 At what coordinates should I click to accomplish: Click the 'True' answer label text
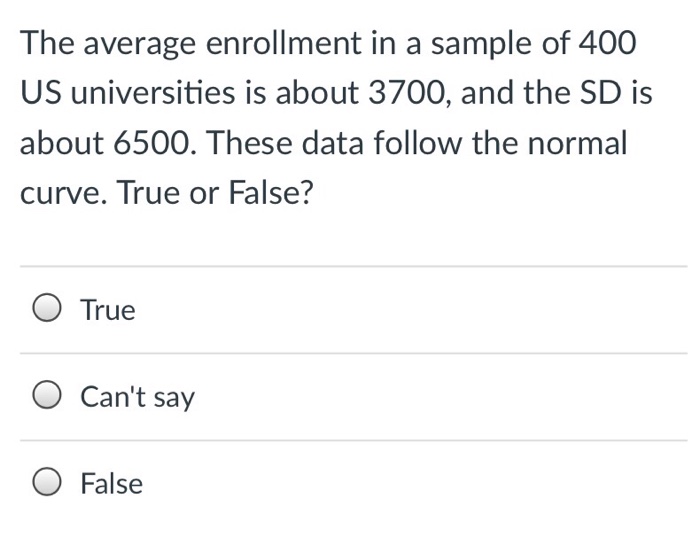pyautogui.click(x=108, y=310)
